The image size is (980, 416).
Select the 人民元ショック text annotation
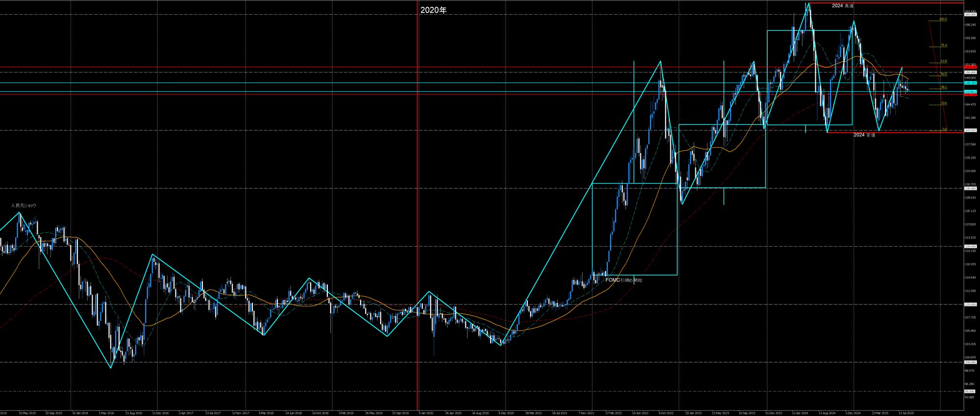tap(24, 206)
